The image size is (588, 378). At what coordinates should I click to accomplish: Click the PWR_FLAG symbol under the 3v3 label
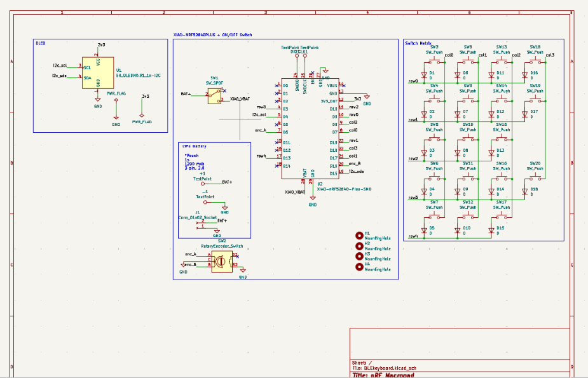click(142, 116)
